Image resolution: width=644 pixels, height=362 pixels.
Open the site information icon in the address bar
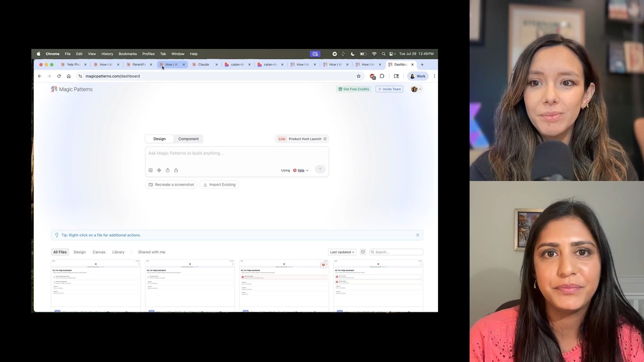80,76
